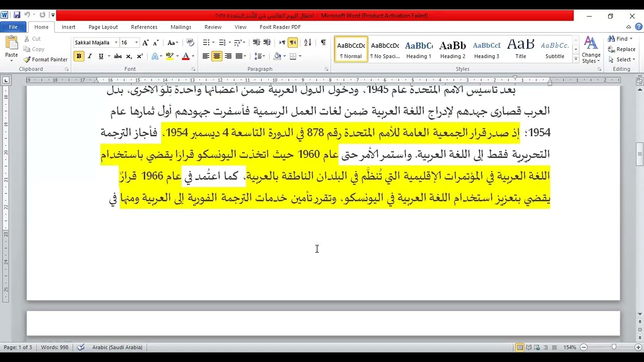Click the Arabic (Saudi Arabia) language indicator
The height and width of the screenshot is (362, 644).
point(117,347)
